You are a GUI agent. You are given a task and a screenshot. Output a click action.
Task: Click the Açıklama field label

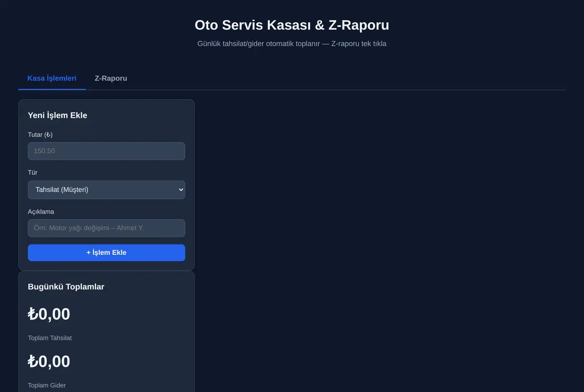coord(41,212)
